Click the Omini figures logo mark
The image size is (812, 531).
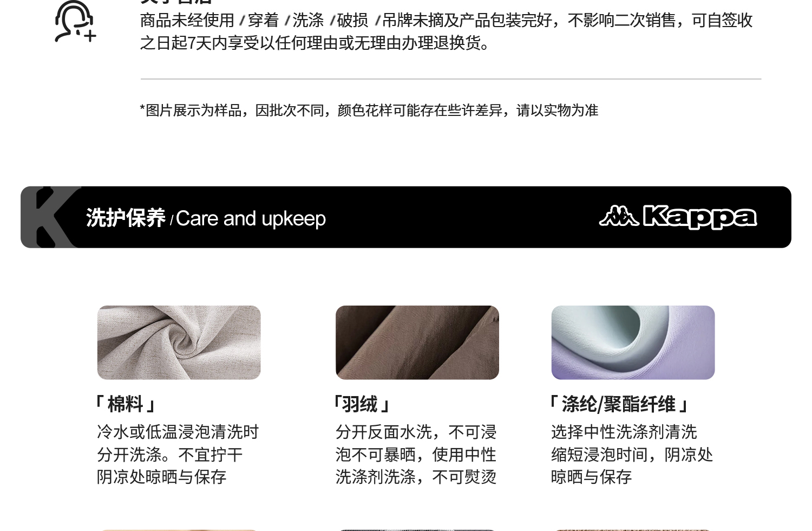pyautogui.click(x=618, y=216)
